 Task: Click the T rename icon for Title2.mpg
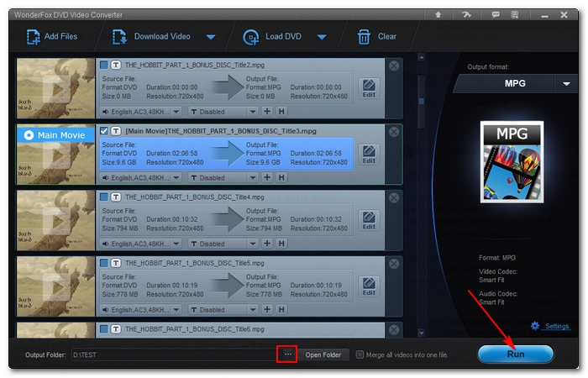click(116, 65)
